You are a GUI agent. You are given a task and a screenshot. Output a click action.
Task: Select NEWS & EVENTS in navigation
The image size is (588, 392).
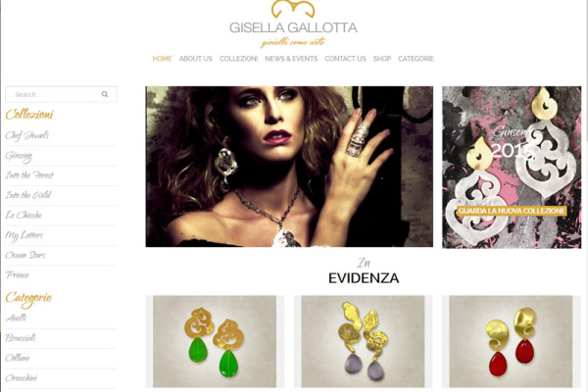point(291,59)
